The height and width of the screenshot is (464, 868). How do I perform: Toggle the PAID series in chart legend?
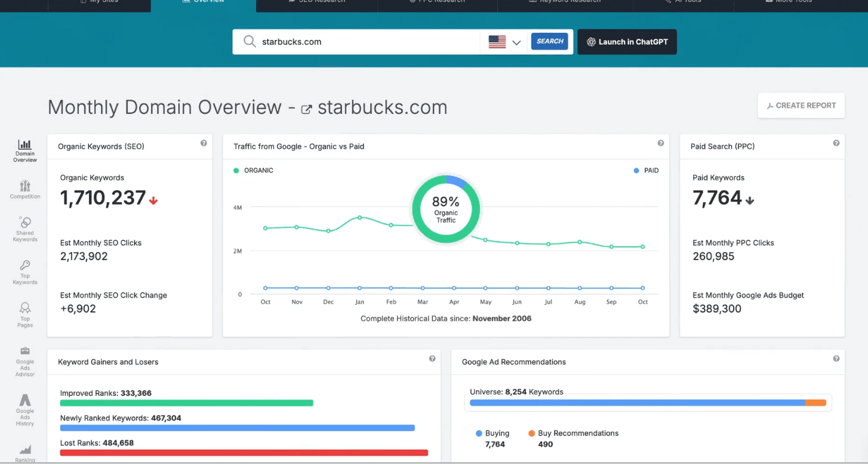pyautogui.click(x=646, y=171)
